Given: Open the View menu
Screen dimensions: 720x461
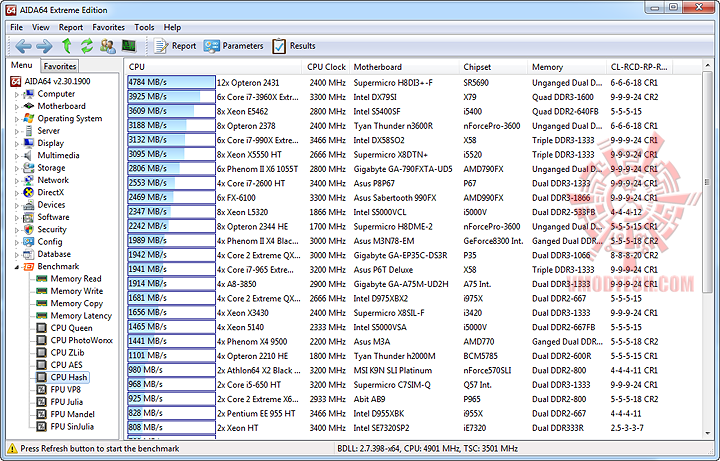Looking at the screenshot, I should click(x=40, y=28).
